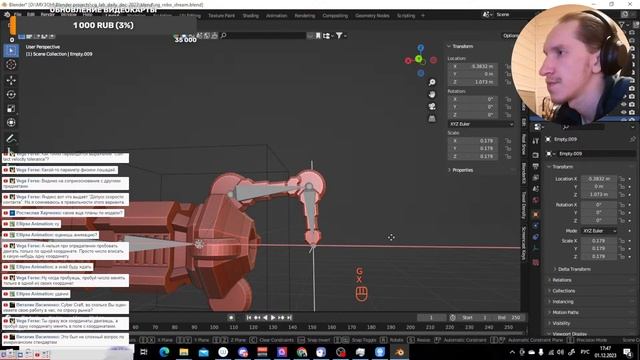This screenshot has width=640, height=360.
Task: Select the Transform tool
Action: (x=11, y=122)
